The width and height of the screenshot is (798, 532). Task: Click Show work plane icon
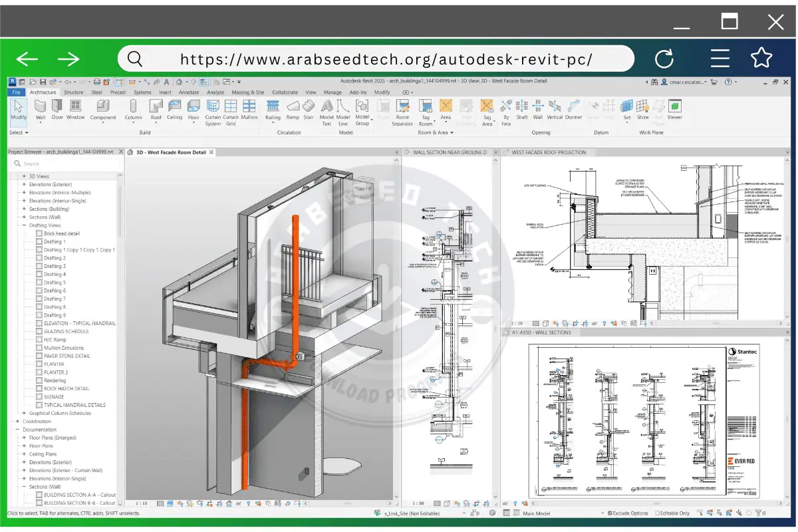click(x=642, y=110)
